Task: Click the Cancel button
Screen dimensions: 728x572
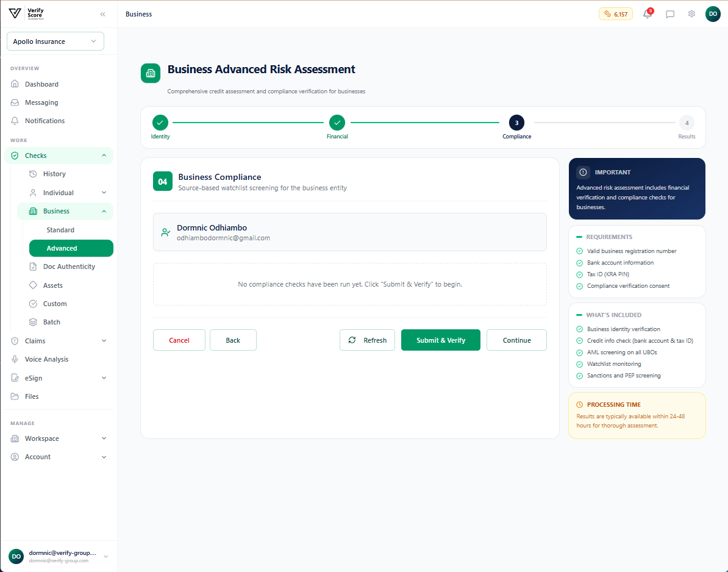Action: (179, 340)
